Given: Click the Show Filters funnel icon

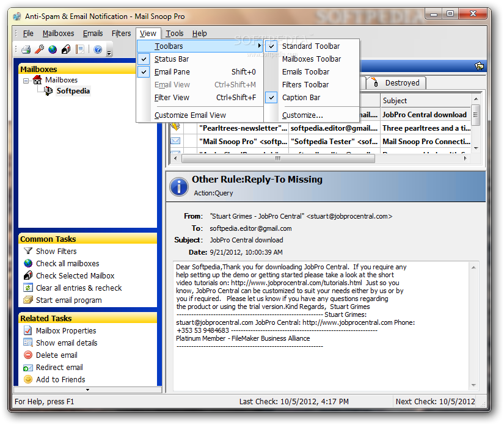Looking at the screenshot, I should (x=28, y=251).
